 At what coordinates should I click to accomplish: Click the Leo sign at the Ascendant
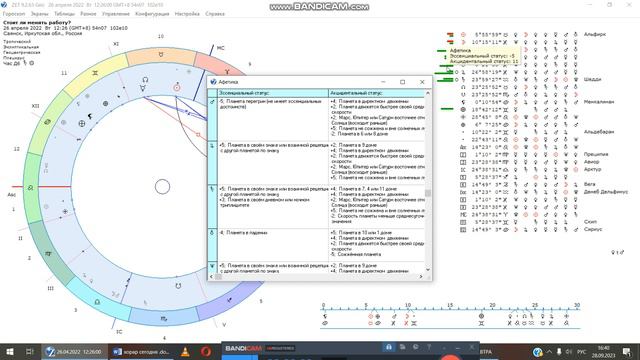(31, 188)
